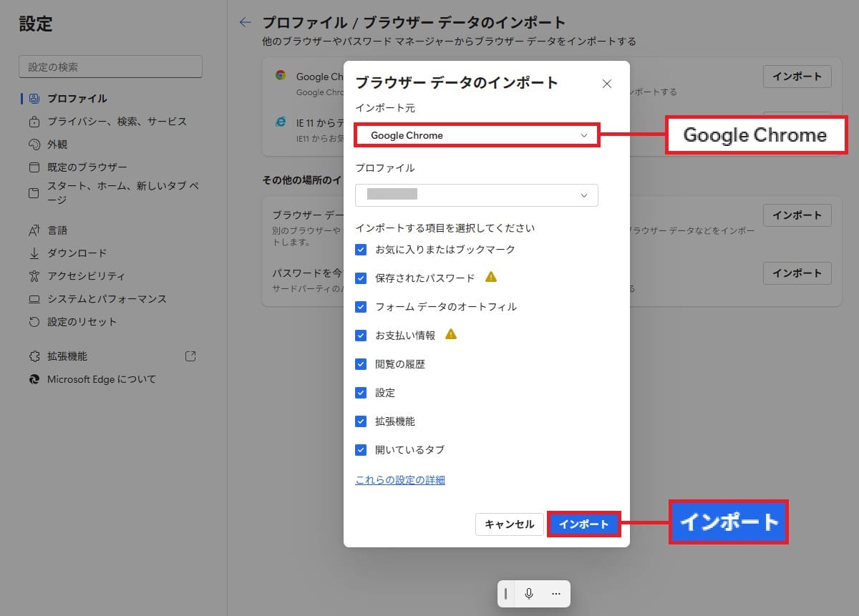The image size is (859, 616).
Task: Open the インポート元 Google Chrome dropdown
Action: point(477,135)
